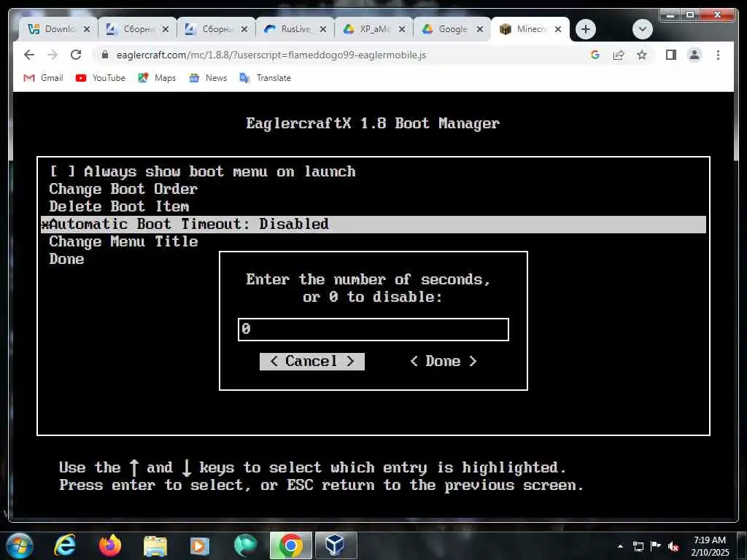Image resolution: width=747 pixels, height=560 pixels.
Task: Show hidden system tray icons
Action: (x=620, y=547)
